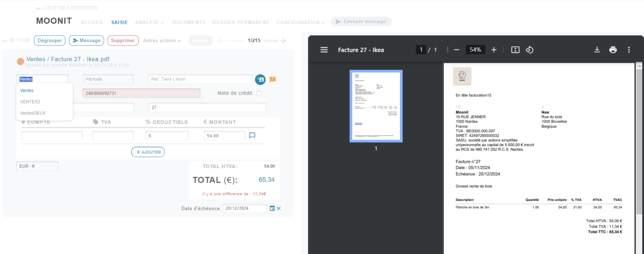Click the journal field containing Ventes
Screen dimensions: 644x254
point(42,79)
